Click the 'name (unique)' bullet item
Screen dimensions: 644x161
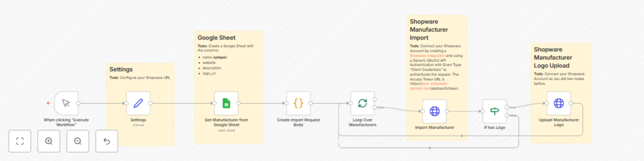215,57
